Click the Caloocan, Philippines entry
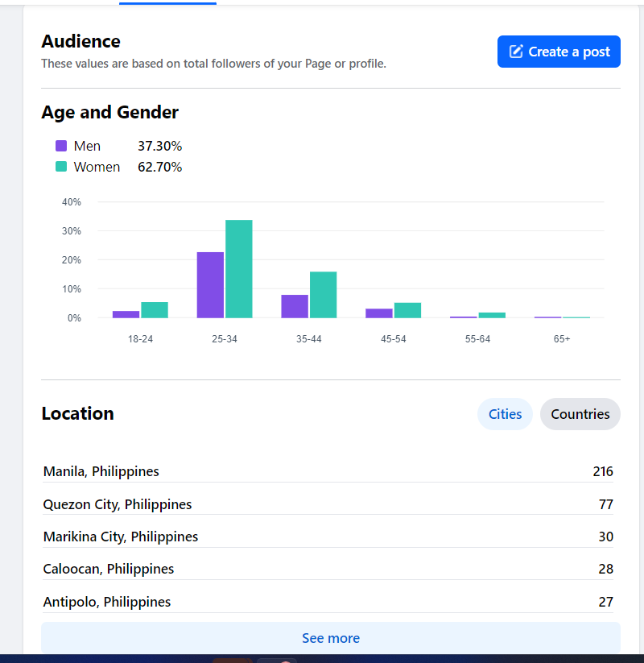 pyautogui.click(x=109, y=569)
